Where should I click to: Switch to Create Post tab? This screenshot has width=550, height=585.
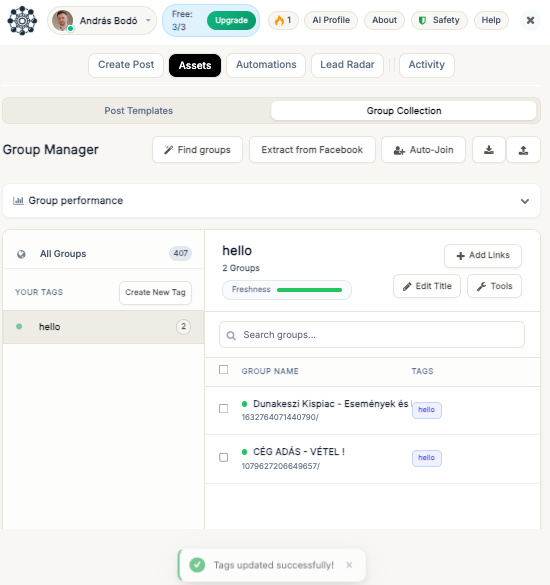(126, 65)
